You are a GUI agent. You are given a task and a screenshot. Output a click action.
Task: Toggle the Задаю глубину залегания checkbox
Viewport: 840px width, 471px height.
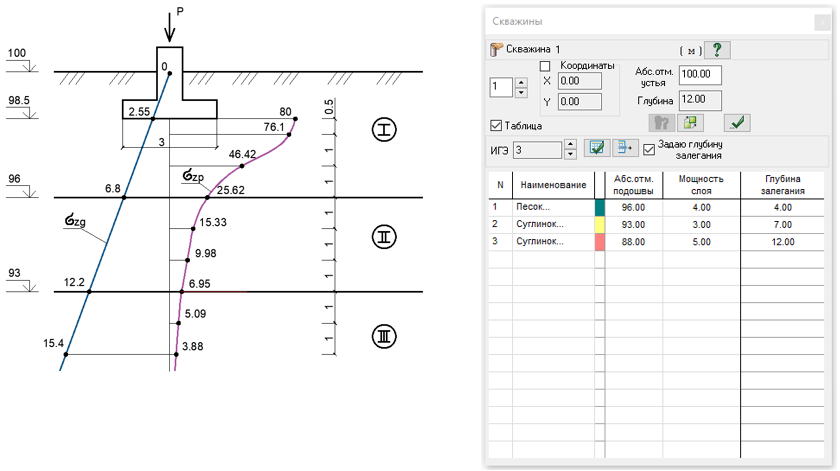[x=649, y=149]
